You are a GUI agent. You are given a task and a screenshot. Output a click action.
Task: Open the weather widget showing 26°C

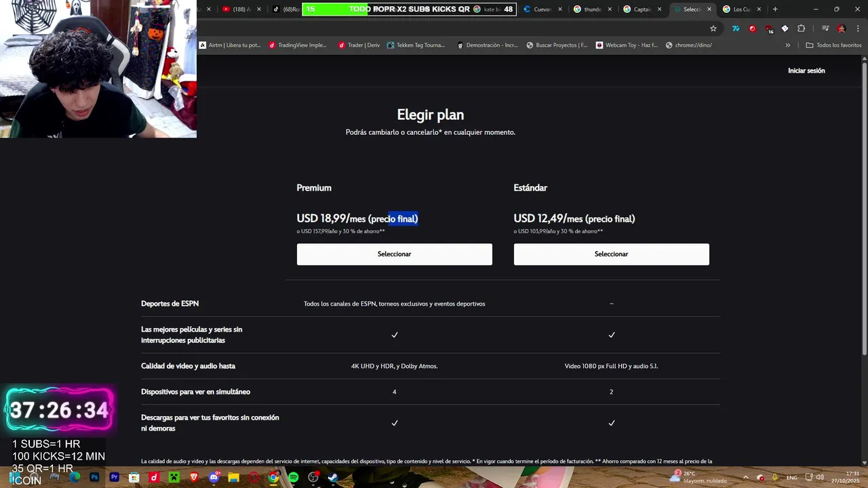coord(698,477)
